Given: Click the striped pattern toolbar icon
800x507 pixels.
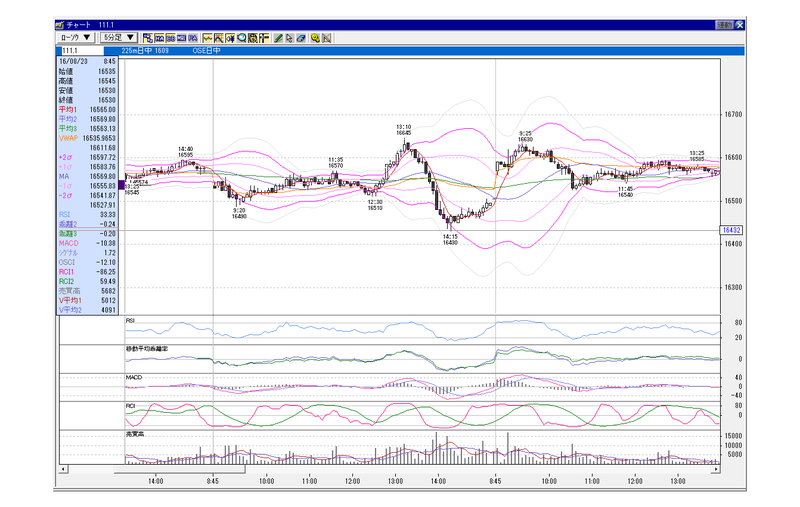Looking at the screenshot, I should (253, 38).
